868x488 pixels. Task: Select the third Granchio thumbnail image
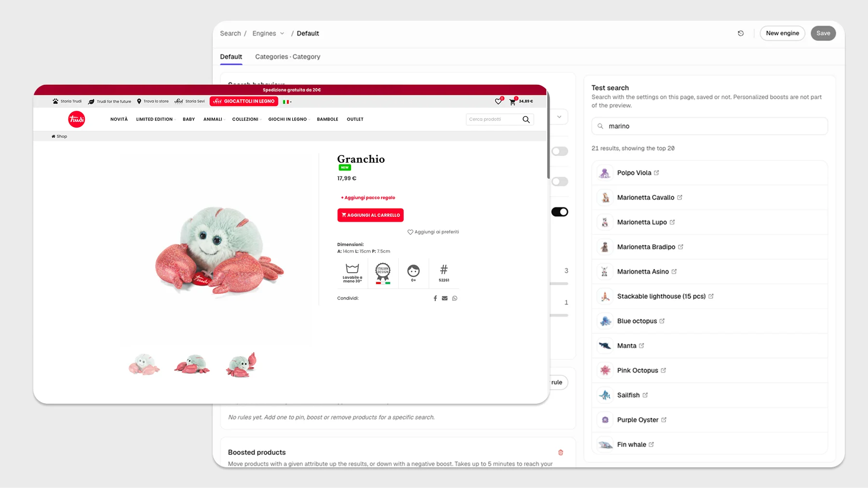click(x=241, y=364)
